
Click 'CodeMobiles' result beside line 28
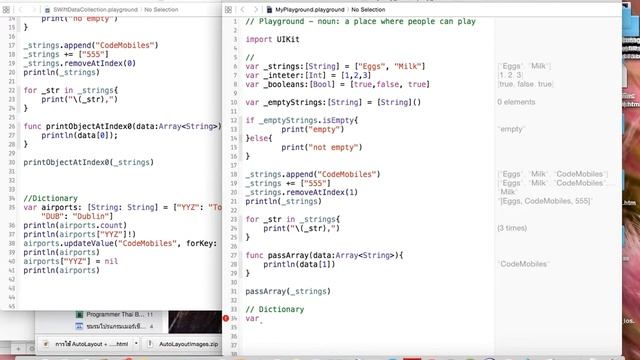click(523, 264)
